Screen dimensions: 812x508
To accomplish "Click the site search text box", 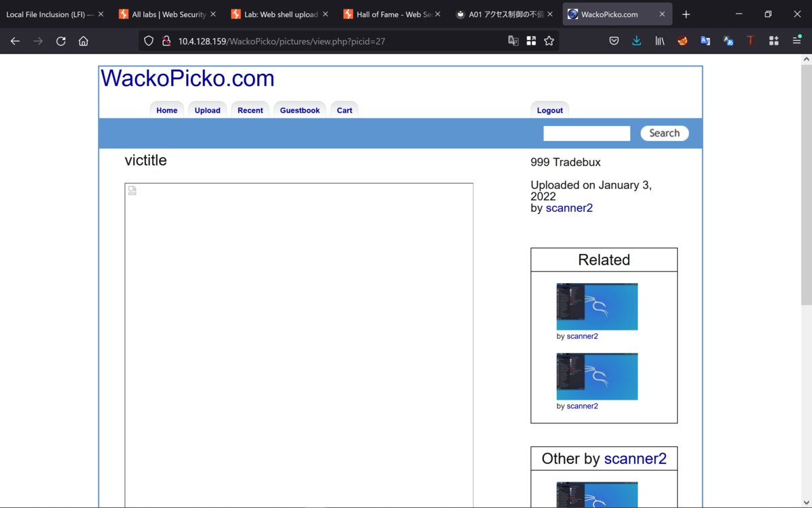I will coord(587,133).
